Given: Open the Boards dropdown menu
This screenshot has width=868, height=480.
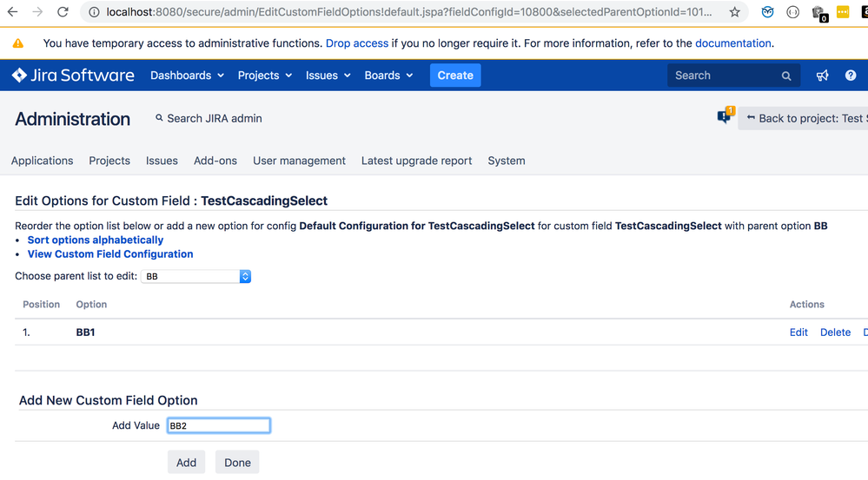Looking at the screenshot, I should pos(388,76).
